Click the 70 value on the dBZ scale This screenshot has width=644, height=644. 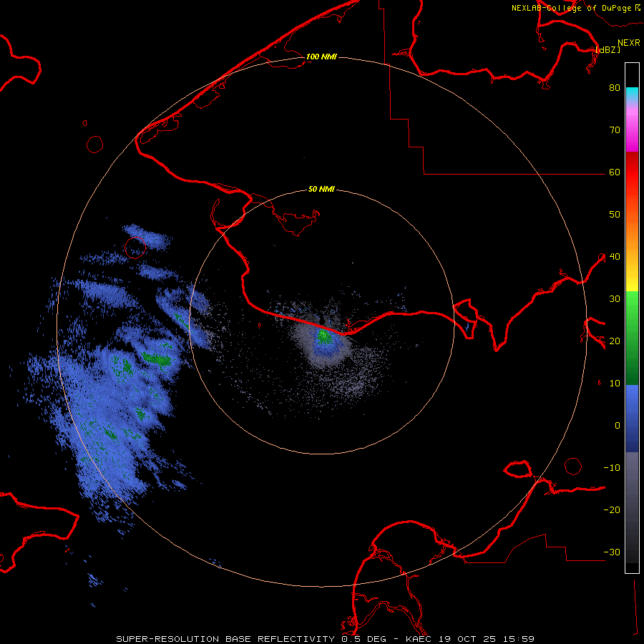coord(615,130)
